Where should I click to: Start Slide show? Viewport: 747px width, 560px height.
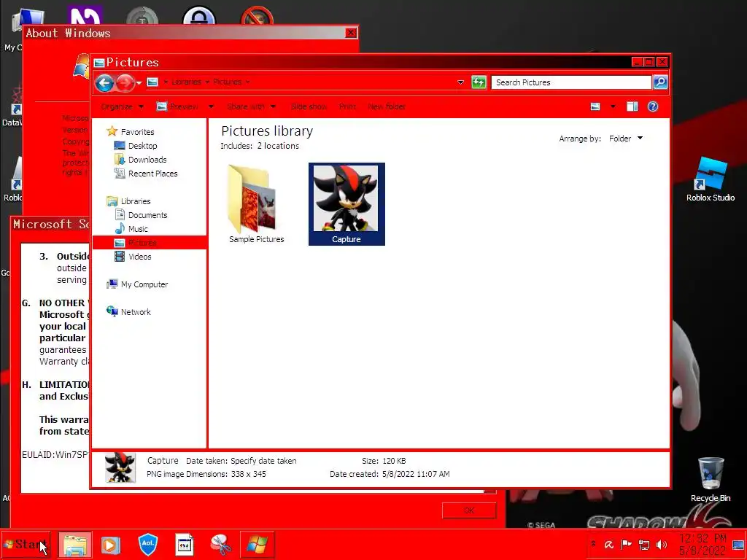click(x=309, y=106)
